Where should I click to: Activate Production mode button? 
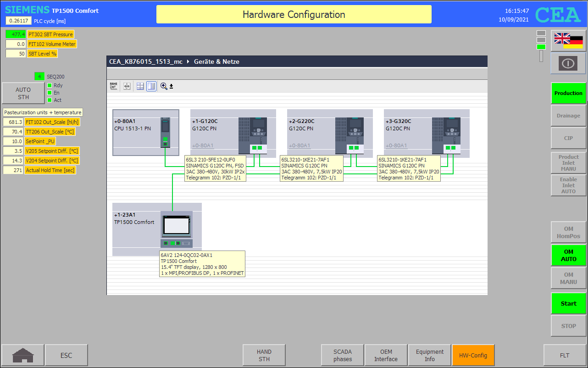coord(568,93)
